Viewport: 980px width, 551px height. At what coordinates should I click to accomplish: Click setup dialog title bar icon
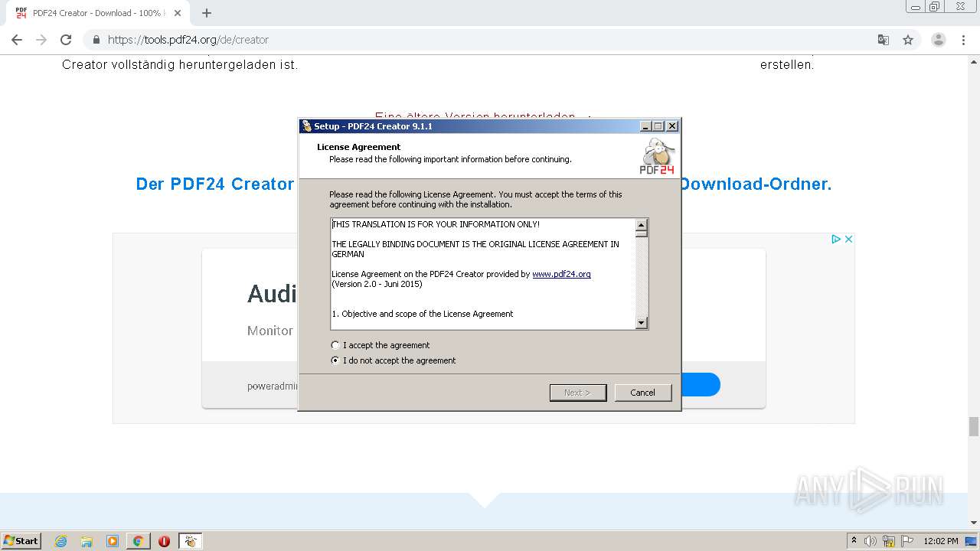coord(306,126)
